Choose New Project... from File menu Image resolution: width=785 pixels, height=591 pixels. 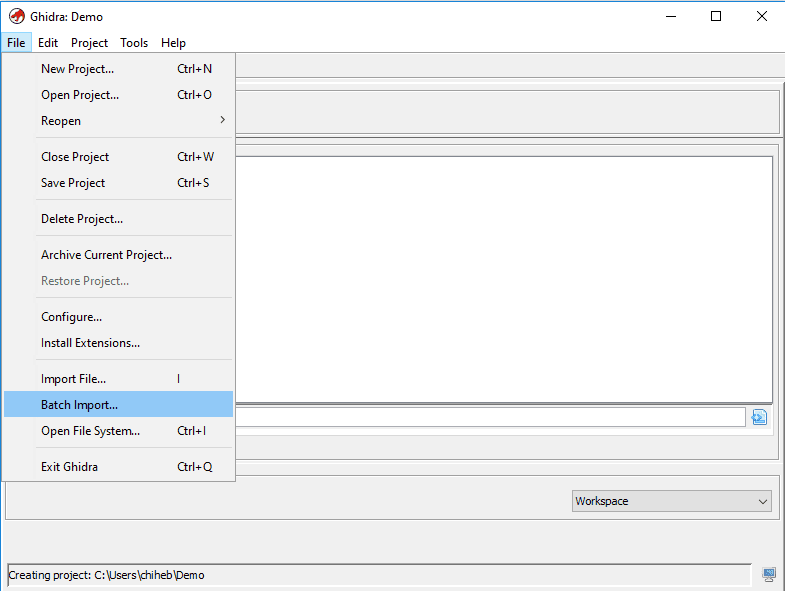[119, 69]
